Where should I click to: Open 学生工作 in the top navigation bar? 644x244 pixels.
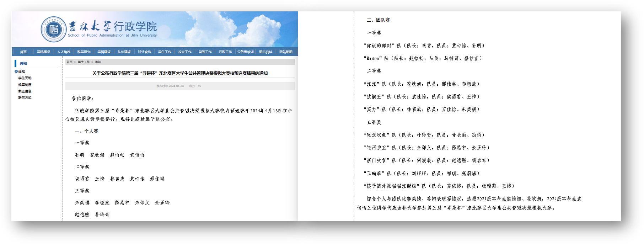(x=165, y=52)
